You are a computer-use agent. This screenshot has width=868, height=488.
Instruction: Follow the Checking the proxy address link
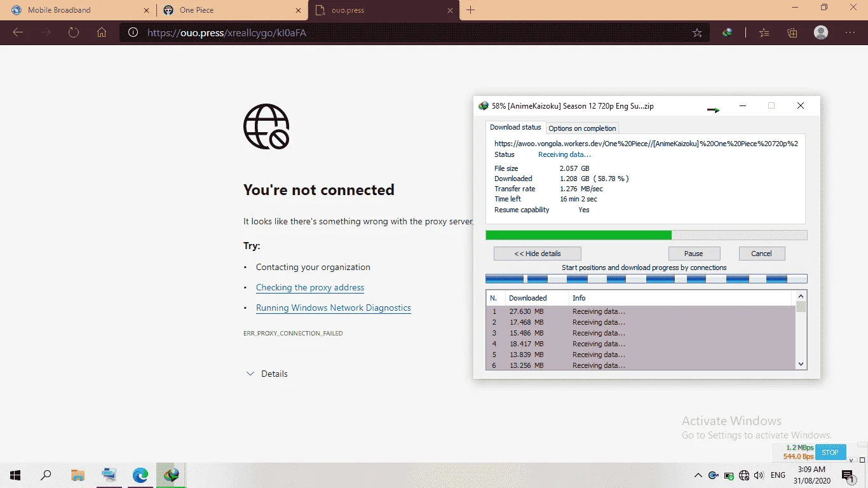(310, 287)
